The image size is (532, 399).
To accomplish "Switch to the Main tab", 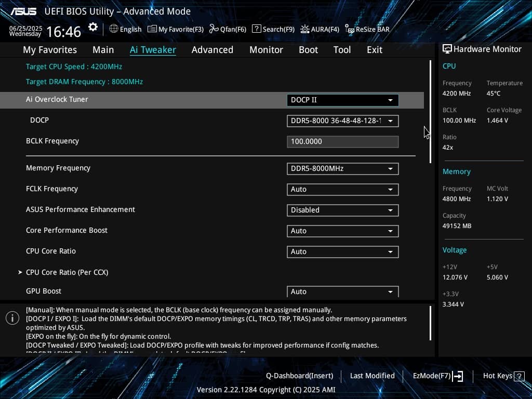I will coord(103,50).
